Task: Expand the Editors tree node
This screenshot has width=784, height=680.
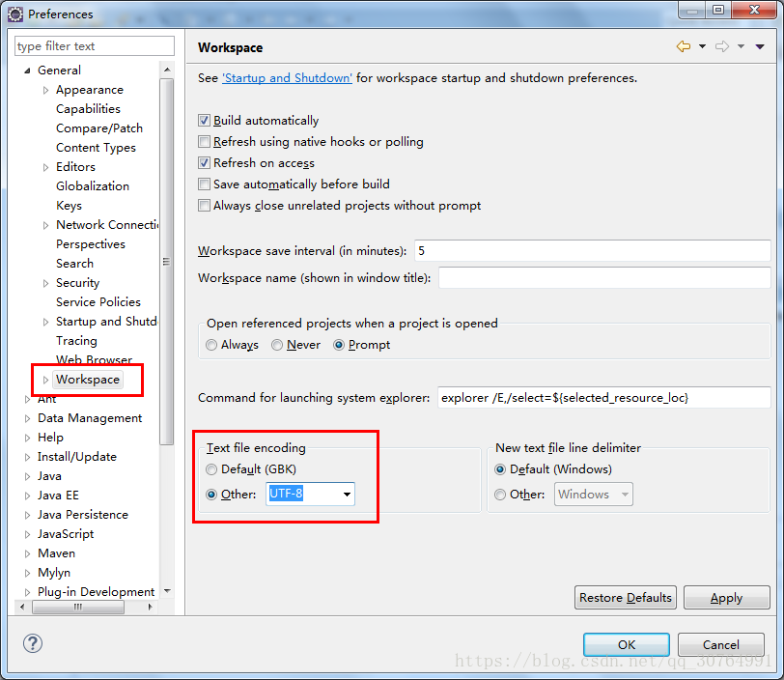Action: pyautogui.click(x=45, y=167)
